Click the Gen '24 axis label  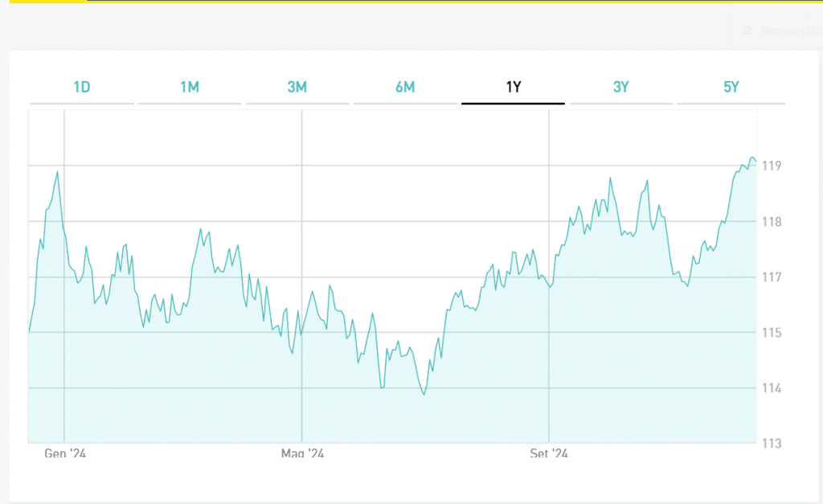pyautogui.click(x=65, y=454)
